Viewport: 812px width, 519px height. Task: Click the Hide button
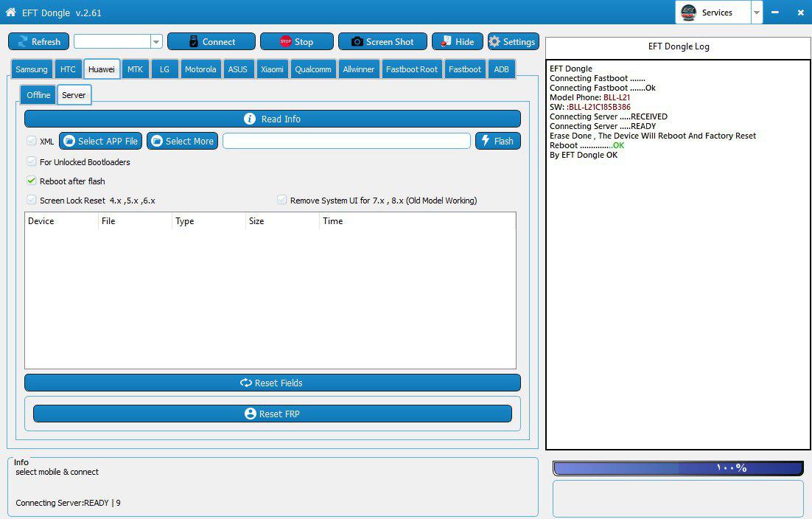457,42
